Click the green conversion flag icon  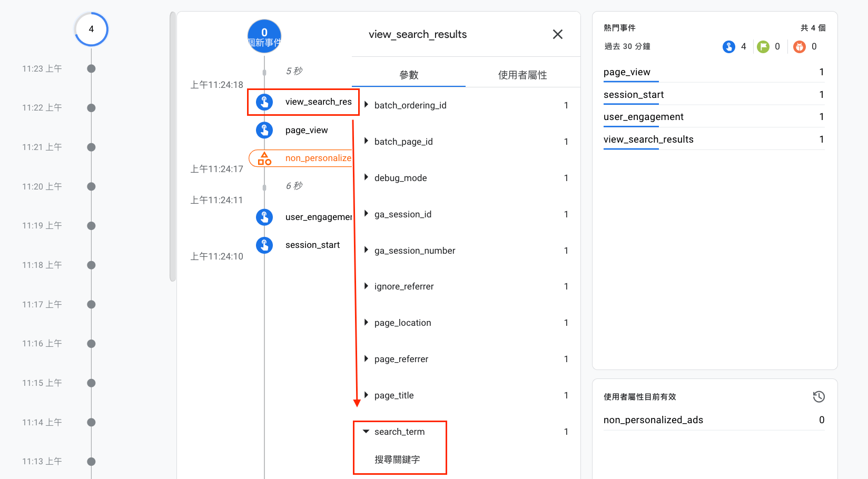(763, 47)
